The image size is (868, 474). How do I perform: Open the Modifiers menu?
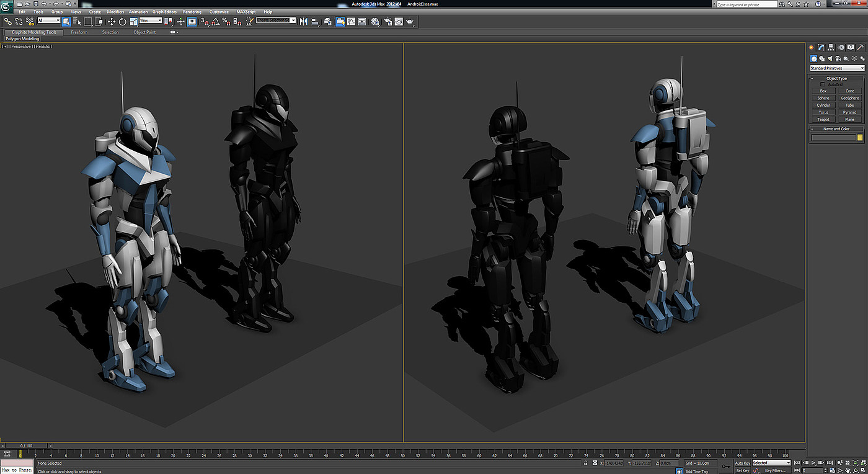pos(115,12)
